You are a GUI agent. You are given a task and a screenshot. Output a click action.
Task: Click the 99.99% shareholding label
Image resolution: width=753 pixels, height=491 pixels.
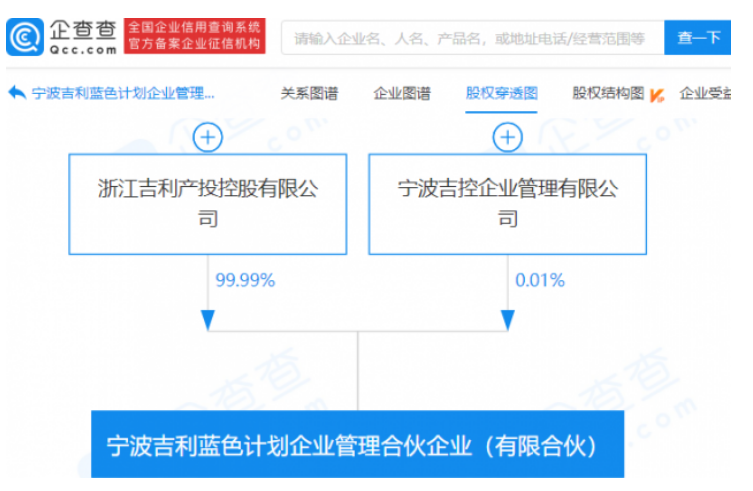[x=245, y=280]
